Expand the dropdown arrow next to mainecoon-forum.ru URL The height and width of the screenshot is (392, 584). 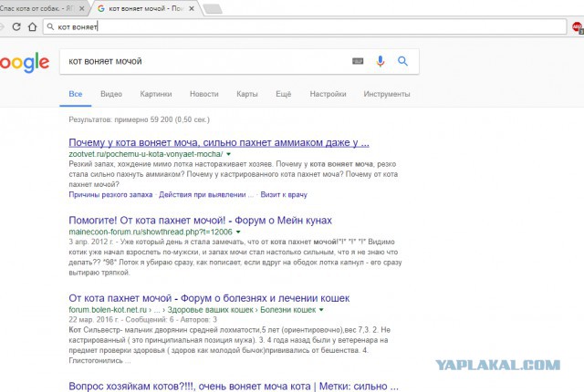pyautogui.click(x=238, y=232)
